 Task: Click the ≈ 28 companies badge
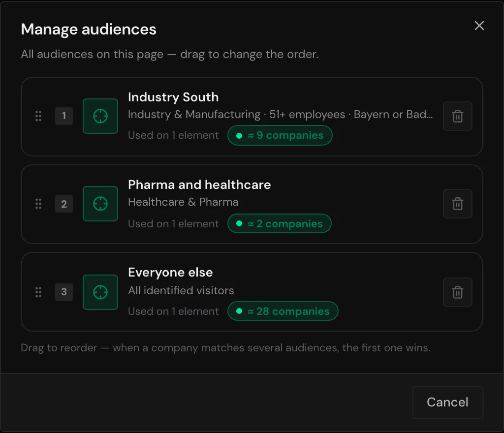(283, 311)
